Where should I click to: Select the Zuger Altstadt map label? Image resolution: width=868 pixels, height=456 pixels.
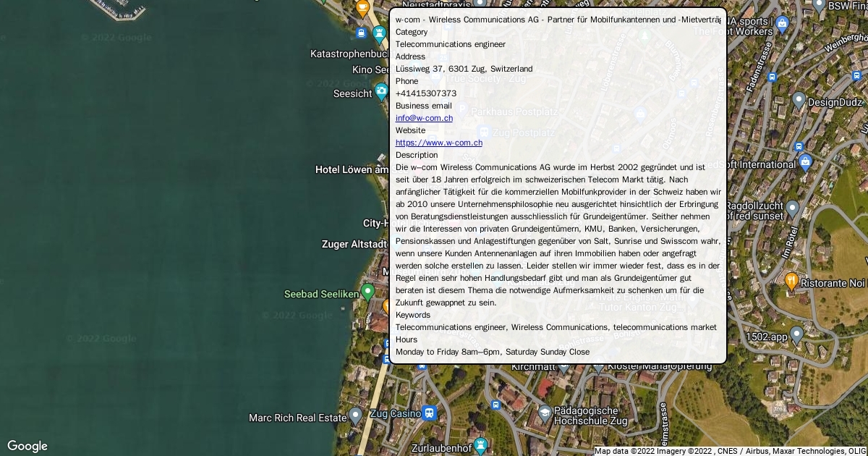(x=354, y=244)
